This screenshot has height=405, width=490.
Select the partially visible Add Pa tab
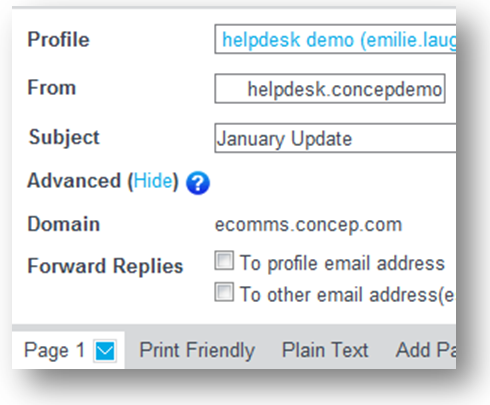pyautogui.click(x=426, y=350)
